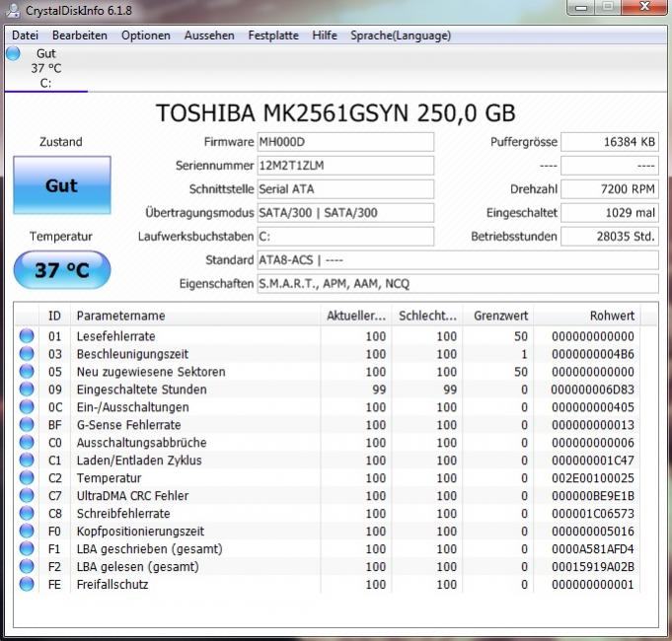This screenshot has height=641, width=672.
Task: Open the Sprache(Language) menu
Action: pyautogui.click(x=401, y=36)
